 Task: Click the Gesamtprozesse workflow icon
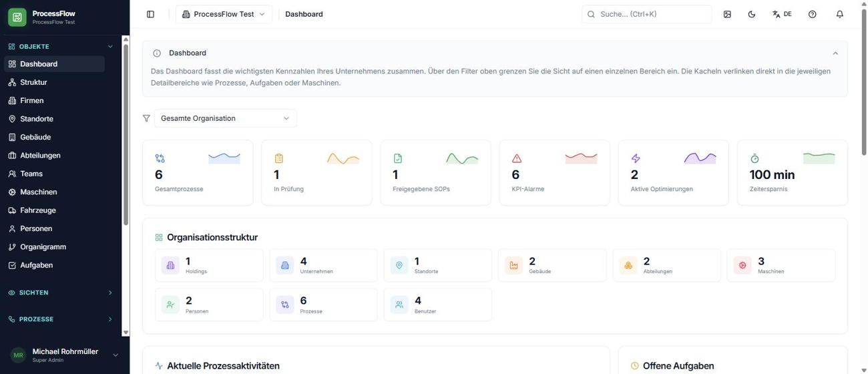pos(160,158)
